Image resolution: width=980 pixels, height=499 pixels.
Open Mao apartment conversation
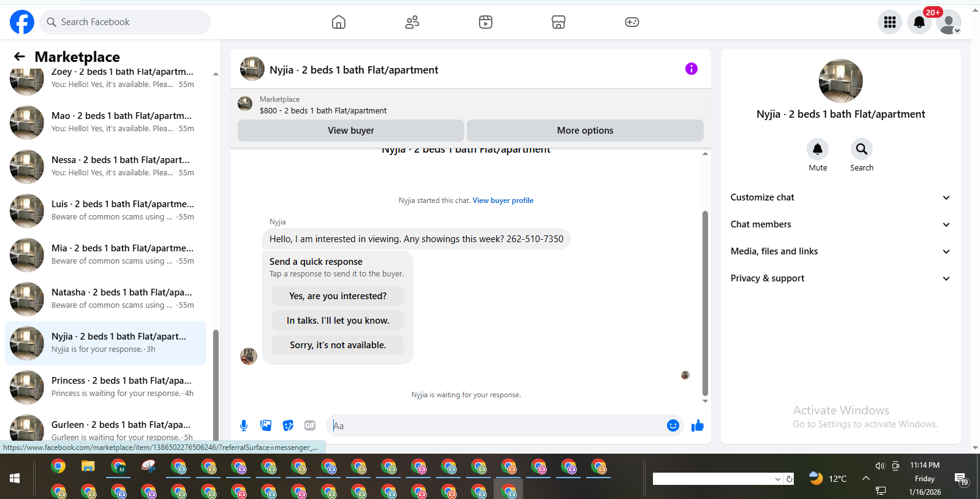click(105, 122)
